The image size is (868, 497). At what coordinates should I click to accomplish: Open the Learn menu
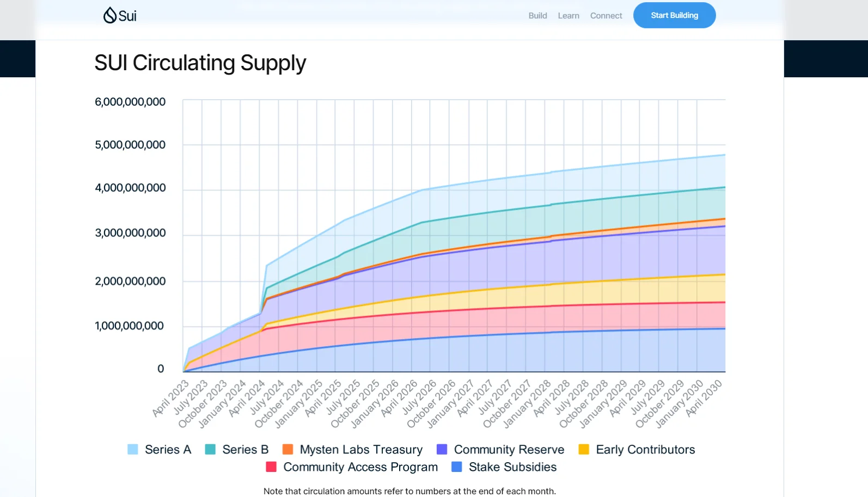(x=569, y=16)
